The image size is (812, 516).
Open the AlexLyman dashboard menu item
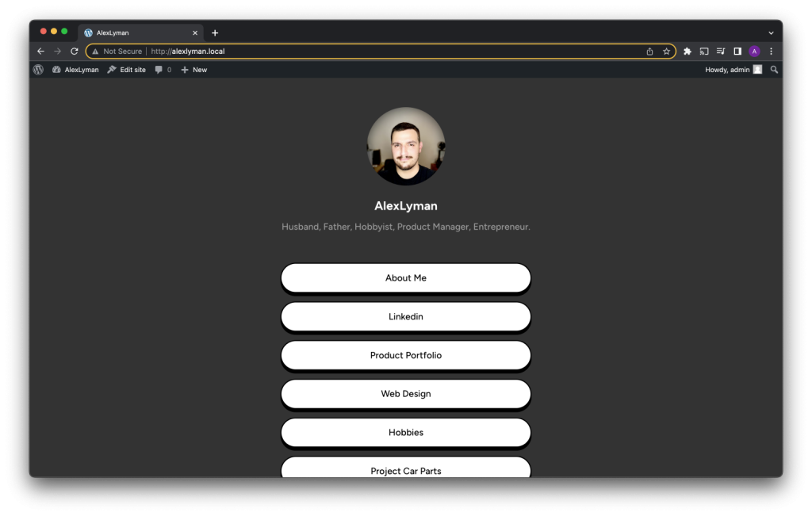tap(76, 70)
